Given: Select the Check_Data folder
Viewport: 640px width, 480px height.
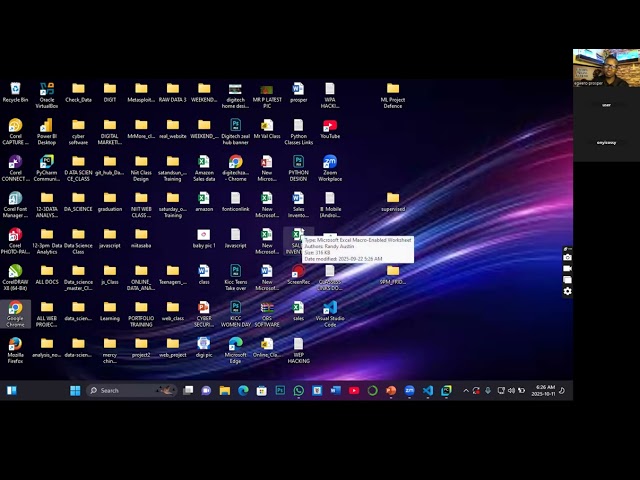Looking at the screenshot, I should pos(78,90).
